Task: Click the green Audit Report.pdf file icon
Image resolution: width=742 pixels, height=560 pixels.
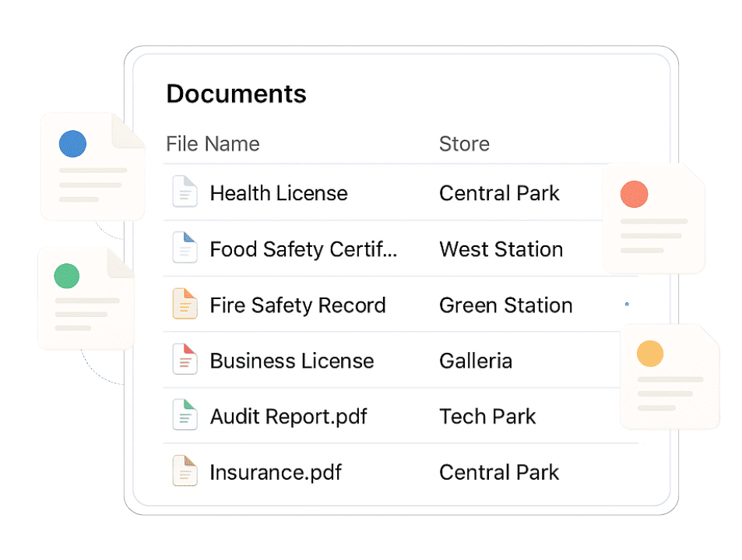Action: coord(185,416)
